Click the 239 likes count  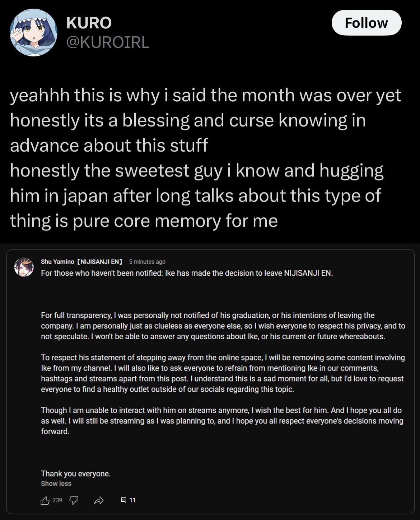coord(57,500)
